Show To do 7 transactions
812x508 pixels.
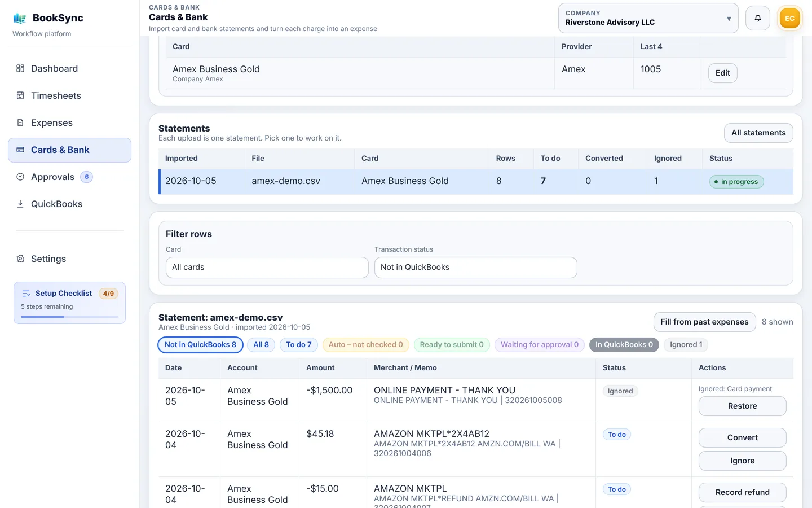point(299,345)
